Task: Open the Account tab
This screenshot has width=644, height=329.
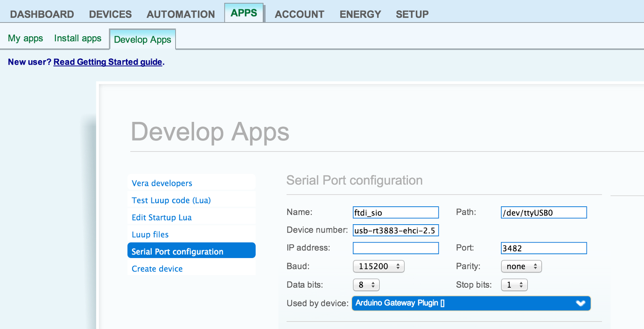Action: point(299,14)
